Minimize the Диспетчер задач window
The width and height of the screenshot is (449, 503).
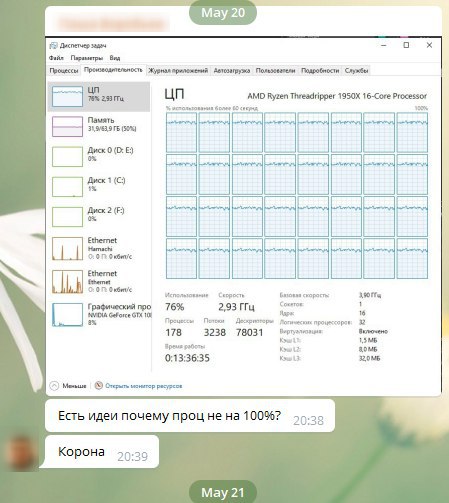[x=384, y=45]
